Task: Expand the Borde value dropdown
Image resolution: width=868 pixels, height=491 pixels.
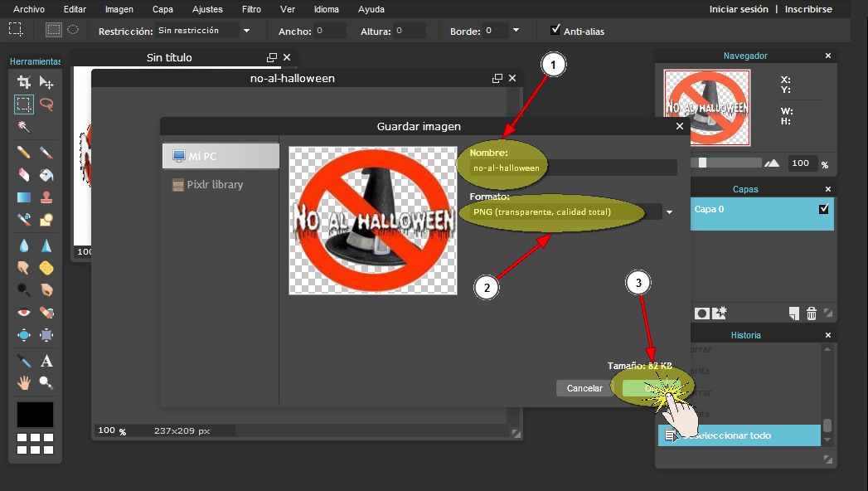Action: [516, 31]
